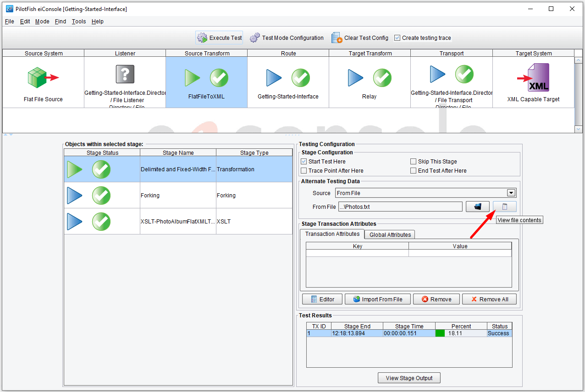The width and height of the screenshot is (585, 392).
Task: Select XSLT-PhotoAlbumFlatXMLT... stage name cell
Action: (178, 222)
